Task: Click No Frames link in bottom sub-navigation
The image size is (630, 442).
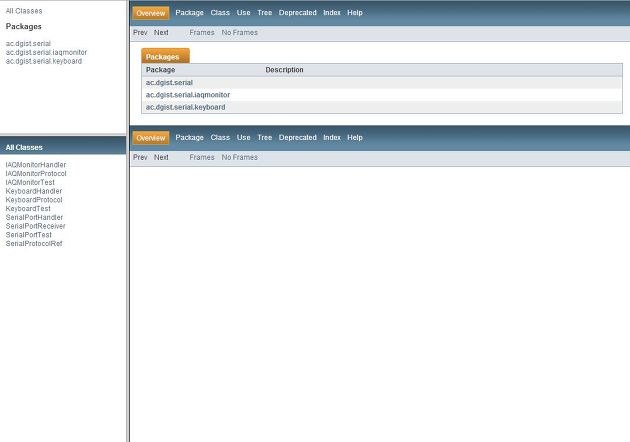Action: click(240, 158)
